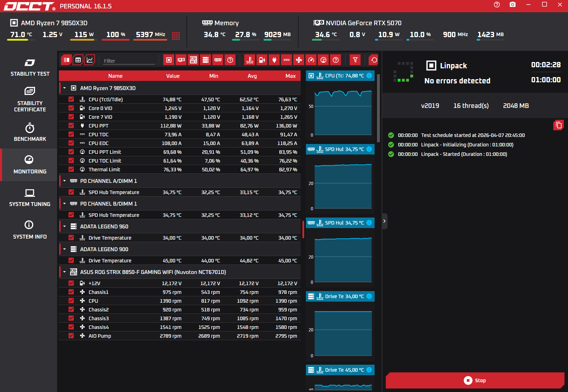This screenshot has height=392, width=568.
Task: Switch to the graph view icon
Action: coord(90,60)
